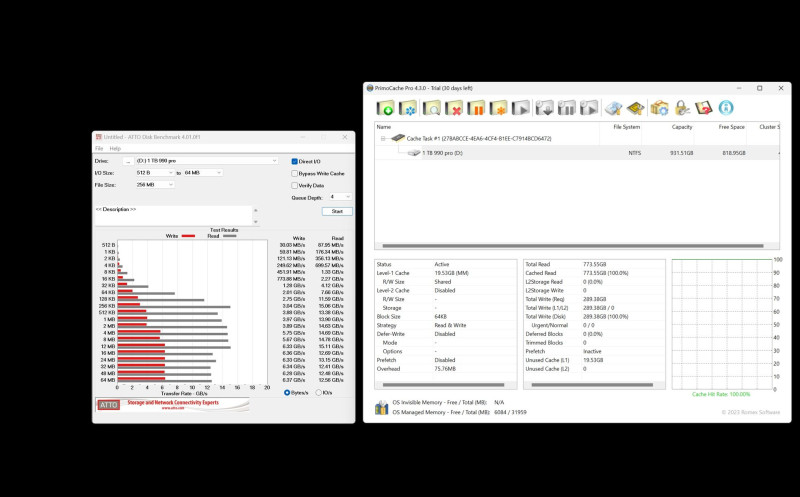Click the www.atto.com banner link
Image resolution: width=800 pixels, height=497 pixels.
[173, 408]
